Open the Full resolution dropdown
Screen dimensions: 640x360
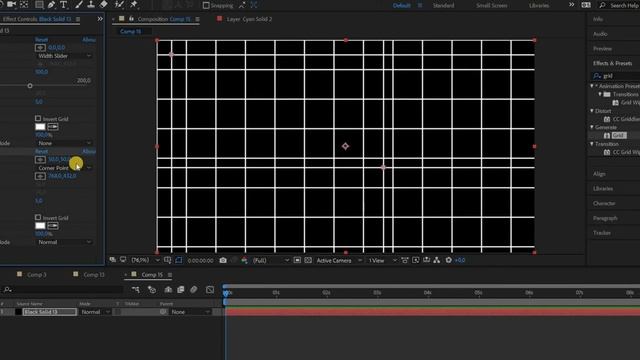click(271, 260)
